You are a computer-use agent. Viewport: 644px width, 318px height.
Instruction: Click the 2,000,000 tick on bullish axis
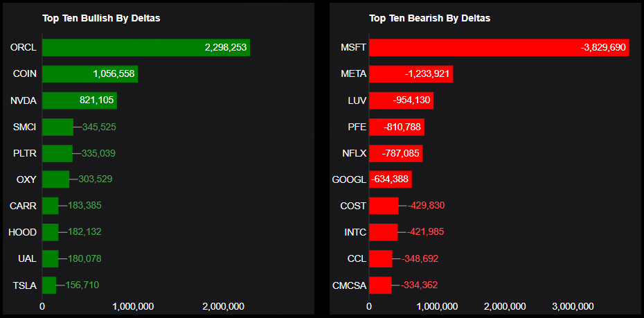[222, 306]
